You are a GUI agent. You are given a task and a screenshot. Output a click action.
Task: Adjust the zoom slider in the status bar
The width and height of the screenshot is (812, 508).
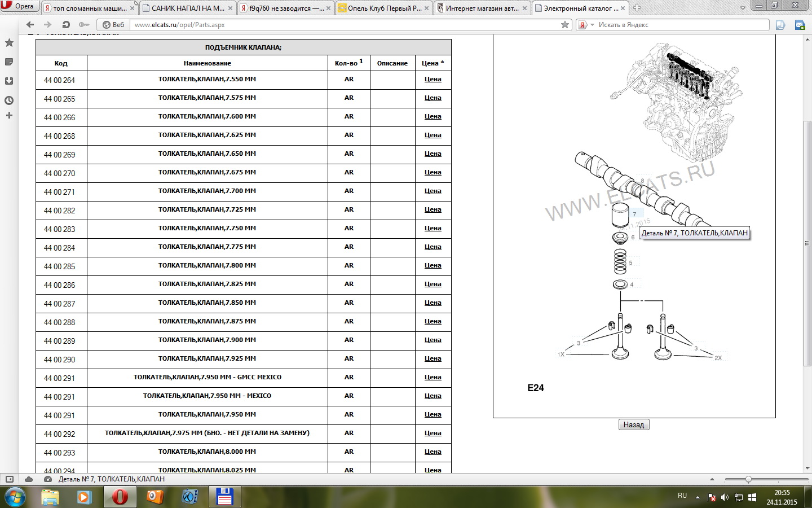click(748, 479)
